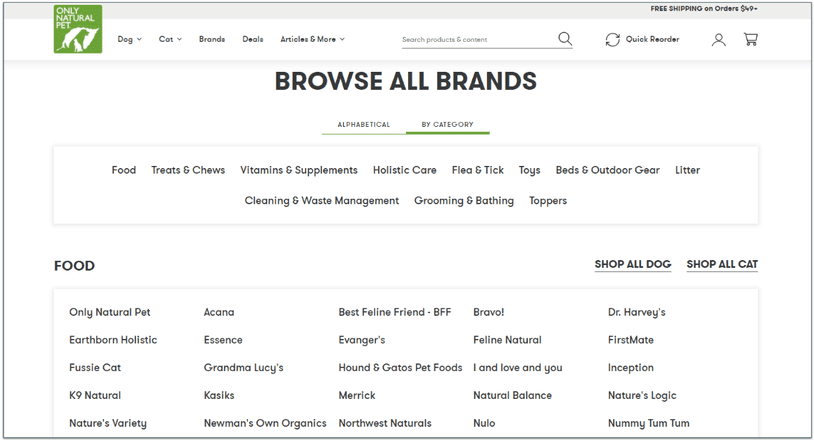The width and height of the screenshot is (814, 440).
Task: Click the Free Shipping banner text
Action: point(703,9)
